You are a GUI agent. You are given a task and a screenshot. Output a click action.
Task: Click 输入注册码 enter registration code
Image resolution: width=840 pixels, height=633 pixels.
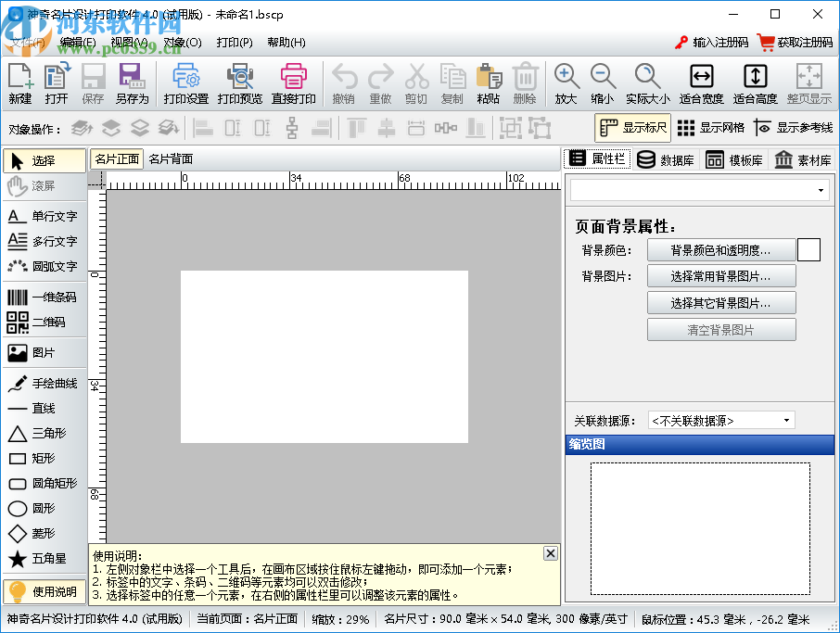(711, 43)
